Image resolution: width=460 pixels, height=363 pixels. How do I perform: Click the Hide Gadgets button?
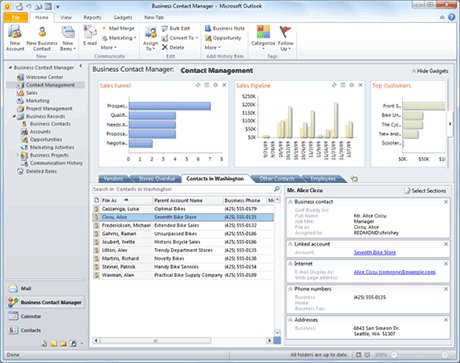point(430,71)
